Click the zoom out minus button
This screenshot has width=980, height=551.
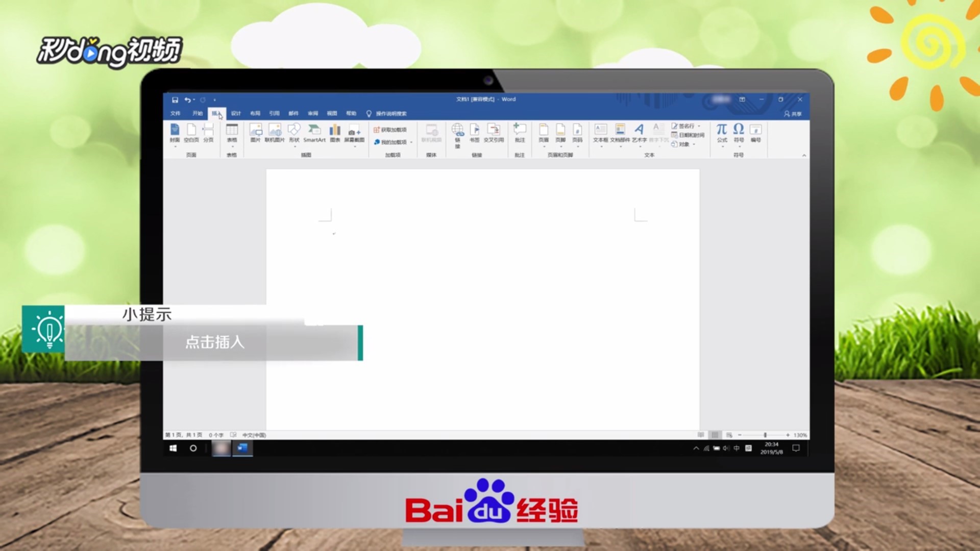coord(740,435)
